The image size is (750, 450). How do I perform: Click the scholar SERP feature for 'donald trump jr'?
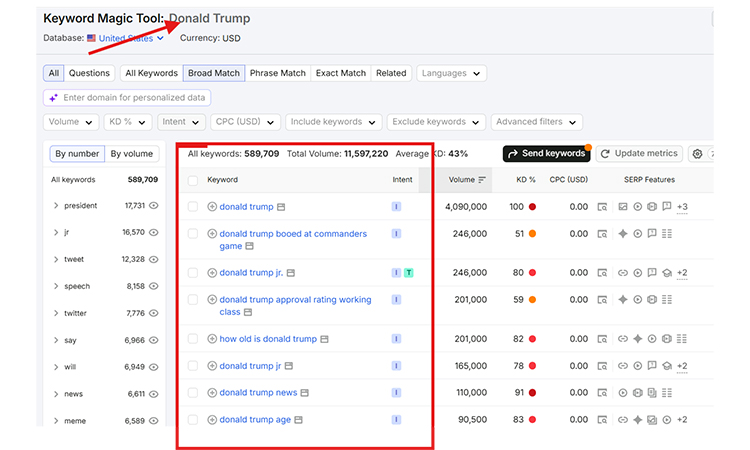click(x=667, y=366)
